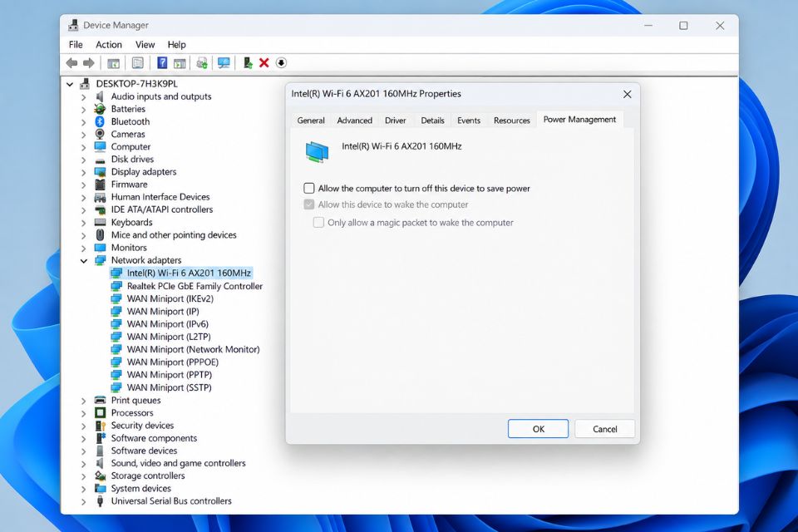Click the Cameras webcam icon in the tree

pos(100,134)
